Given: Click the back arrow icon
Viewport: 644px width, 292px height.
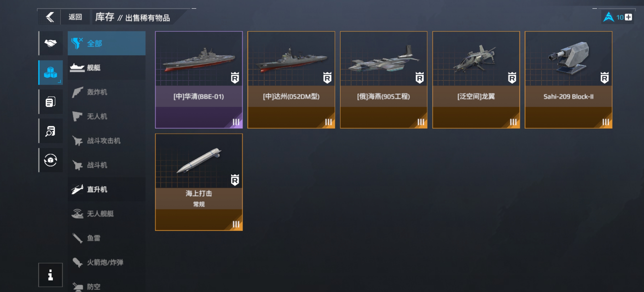Looking at the screenshot, I should click(x=50, y=17).
